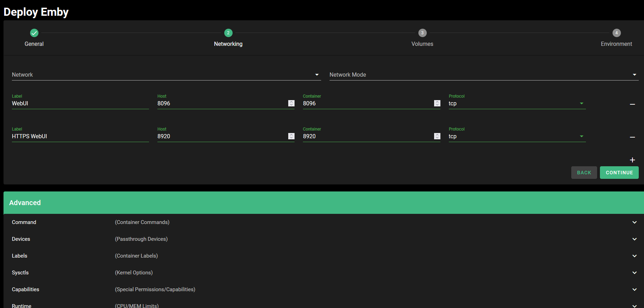Click the Advanced section header
The image size is (644, 308).
pos(324,203)
